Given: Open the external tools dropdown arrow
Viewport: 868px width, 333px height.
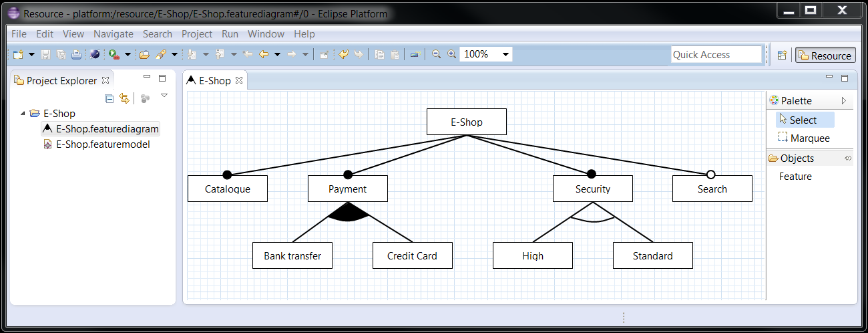Looking at the screenshot, I should coord(128,55).
